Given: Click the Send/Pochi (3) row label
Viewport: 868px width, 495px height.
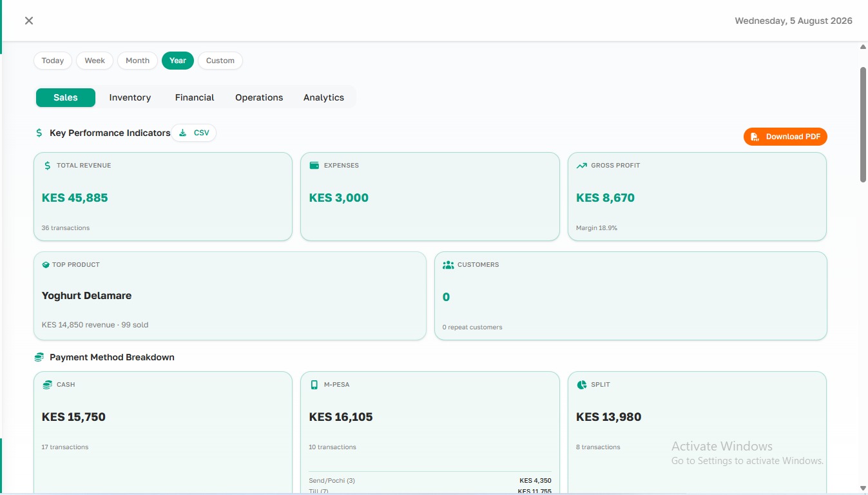Looking at the screenshot, I should (x=332, y=481).
